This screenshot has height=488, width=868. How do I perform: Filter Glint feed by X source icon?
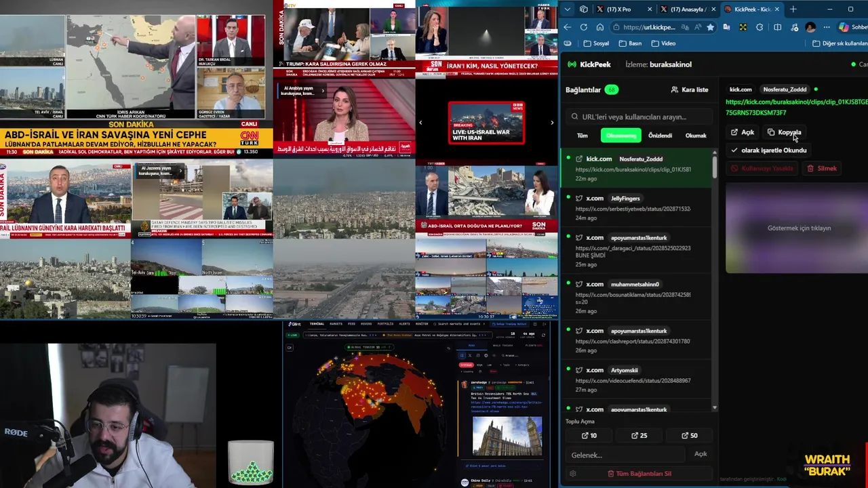470,355
